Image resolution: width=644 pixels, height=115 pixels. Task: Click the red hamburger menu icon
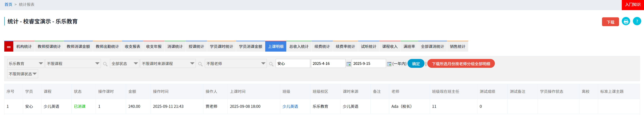coord(9,47)
